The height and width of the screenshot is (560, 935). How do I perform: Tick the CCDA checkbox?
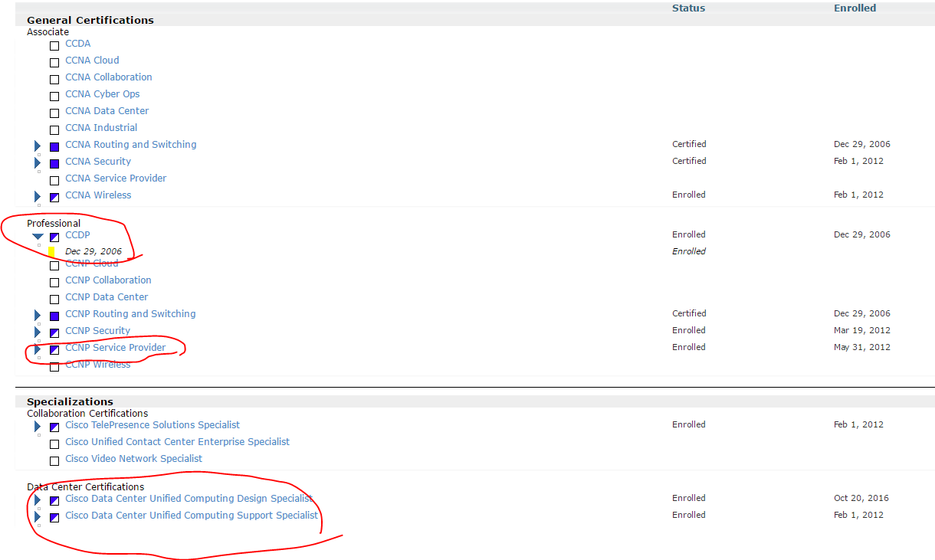54,46
